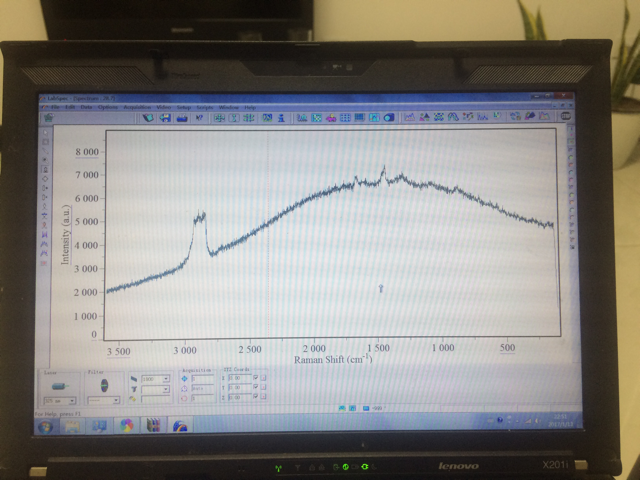Click the red circle accumulation icon
640x480 pixels.
point(184,398)
